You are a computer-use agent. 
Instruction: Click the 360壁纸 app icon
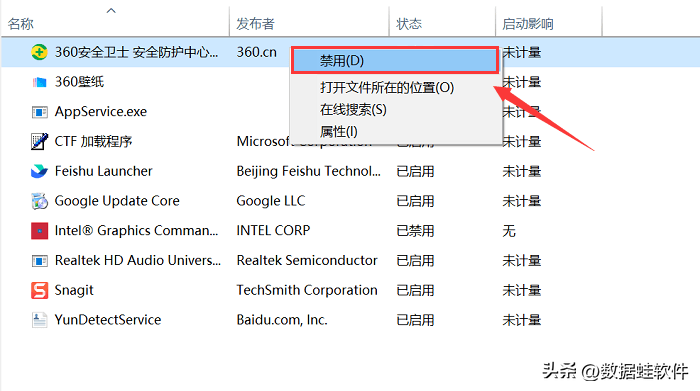[x=39, y=82]
